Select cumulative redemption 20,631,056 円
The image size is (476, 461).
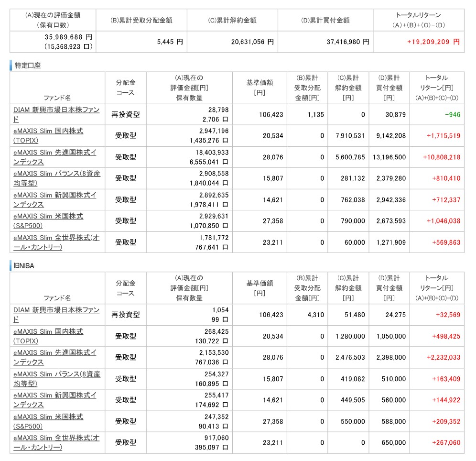[x=252, y=42]
